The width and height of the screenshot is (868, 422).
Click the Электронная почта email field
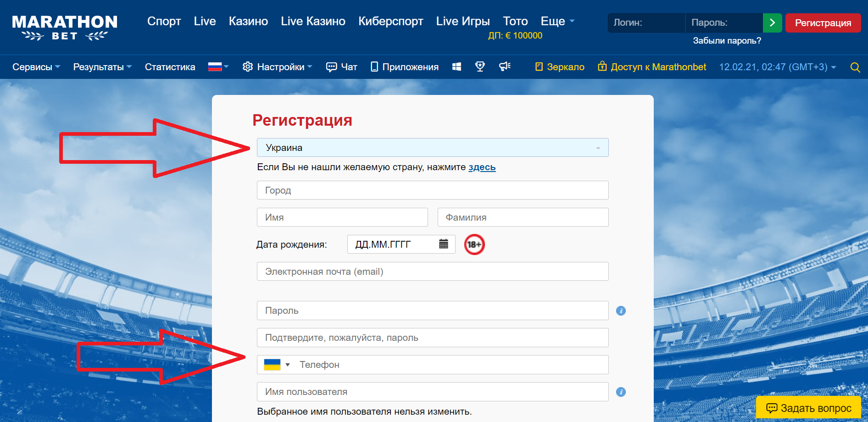point(432,272)
